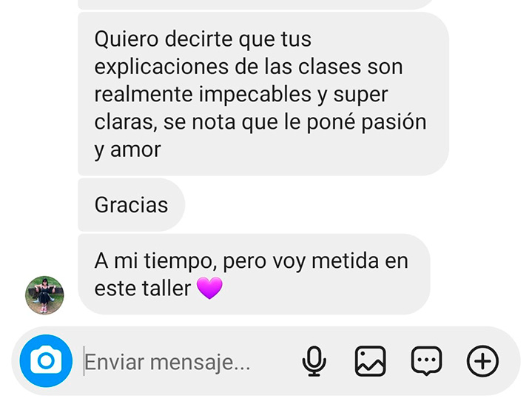532x407 pixels.
Task: Open the photo gallery picker icon
Action: point(370,361)
